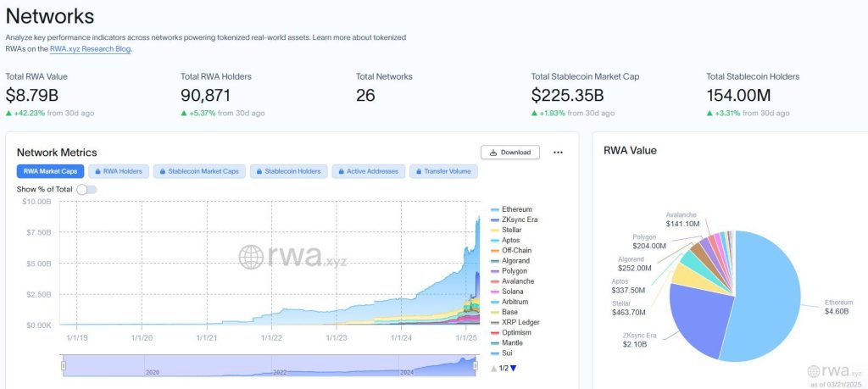Toggle Solana series in chart legend
The height and width of the screenshot is (389, 868).
point(507,292)
